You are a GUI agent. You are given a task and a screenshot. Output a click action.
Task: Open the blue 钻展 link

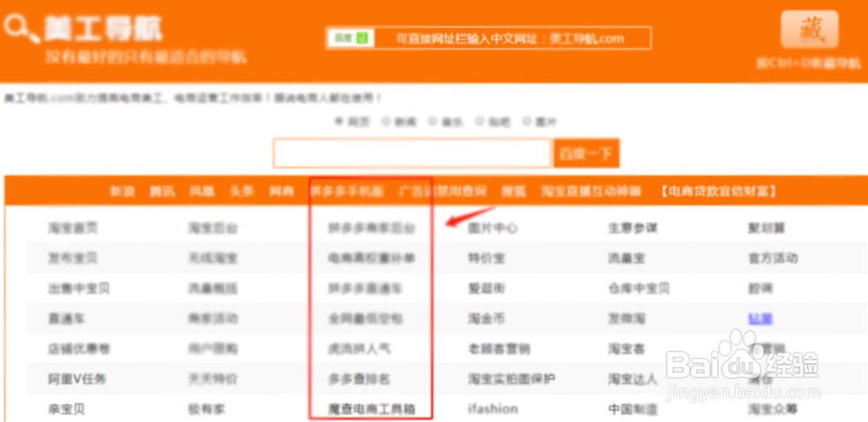[760, 319]
